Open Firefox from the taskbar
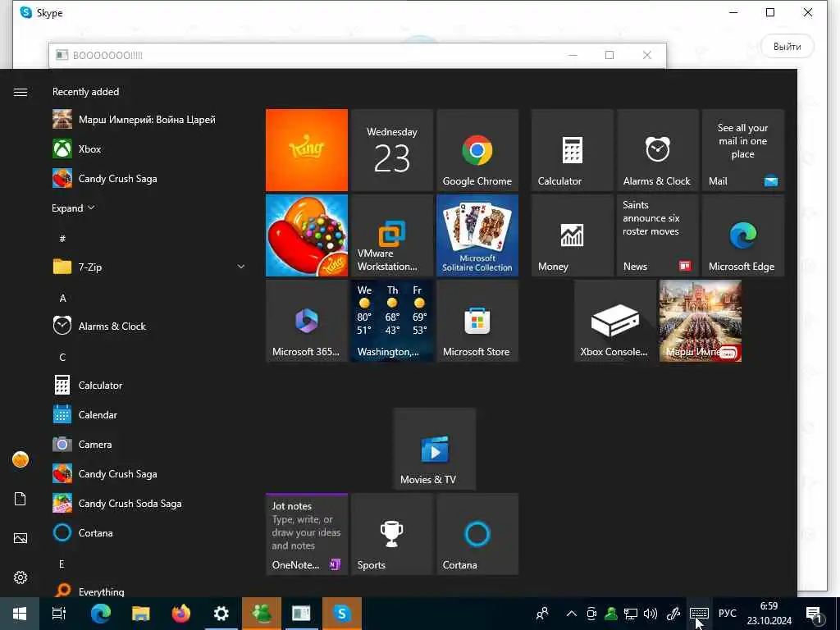 [181, 614]
